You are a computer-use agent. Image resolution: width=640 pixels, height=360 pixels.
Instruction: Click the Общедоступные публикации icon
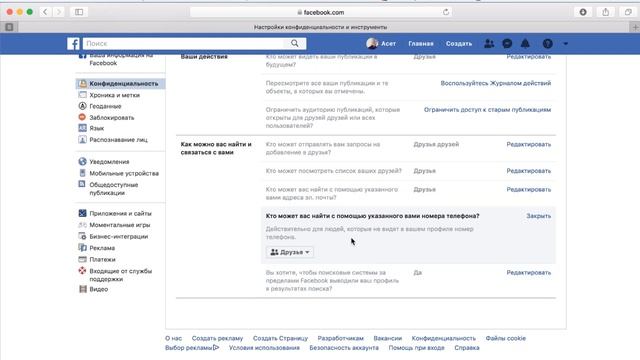point(82,184)
